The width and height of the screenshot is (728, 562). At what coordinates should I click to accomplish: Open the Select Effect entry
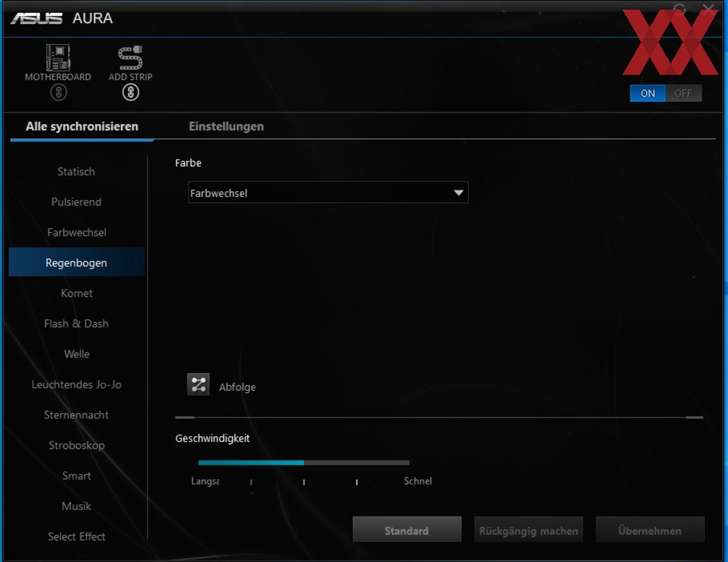76,537
